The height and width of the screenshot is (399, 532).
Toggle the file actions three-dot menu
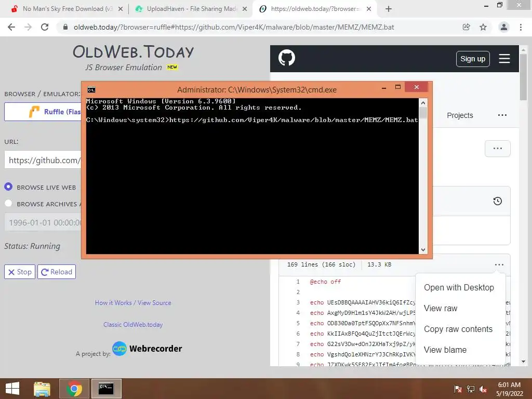[x=499, y=264]
